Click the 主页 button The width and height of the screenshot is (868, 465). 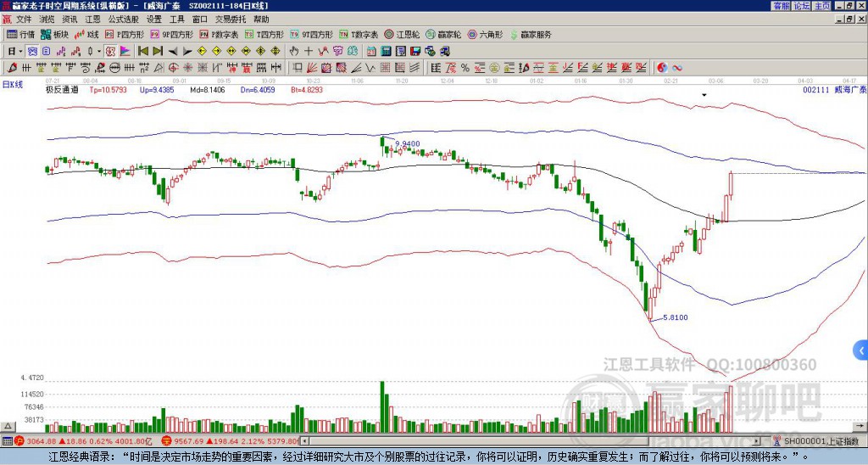coord(821,6)
